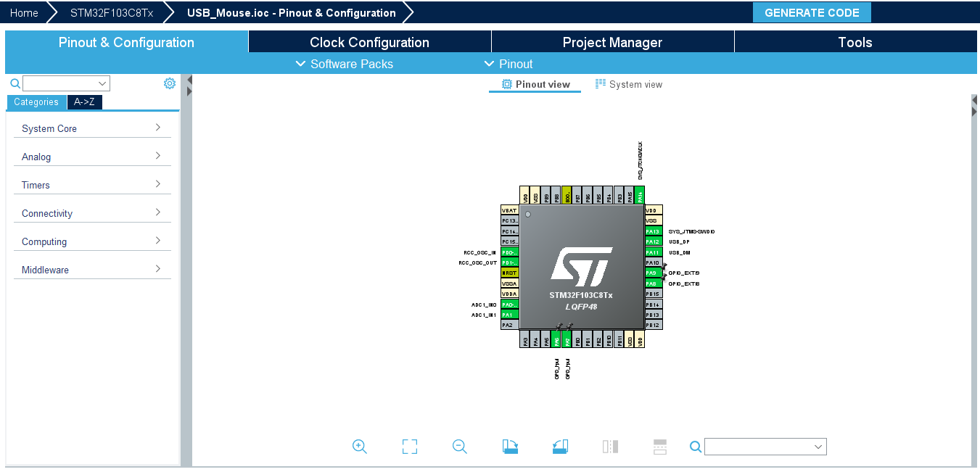Expand the Middleware category

pos(92,270)
